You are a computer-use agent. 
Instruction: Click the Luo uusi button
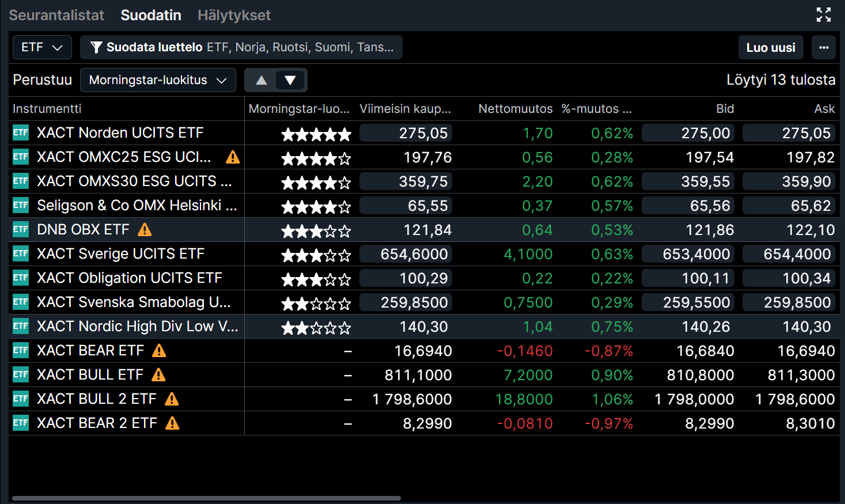[x=771, y=47]
